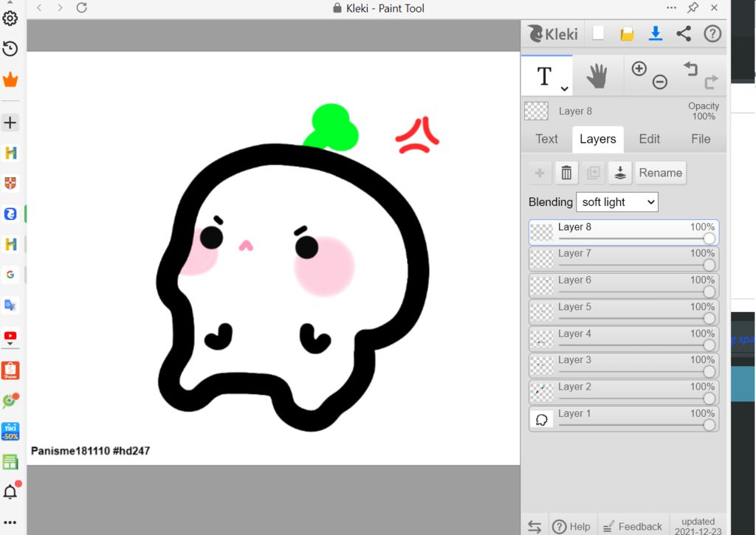Click Layer 8 opacity slider handle
The height and width of the screenshot is (535, 756).
coord(709,238)
